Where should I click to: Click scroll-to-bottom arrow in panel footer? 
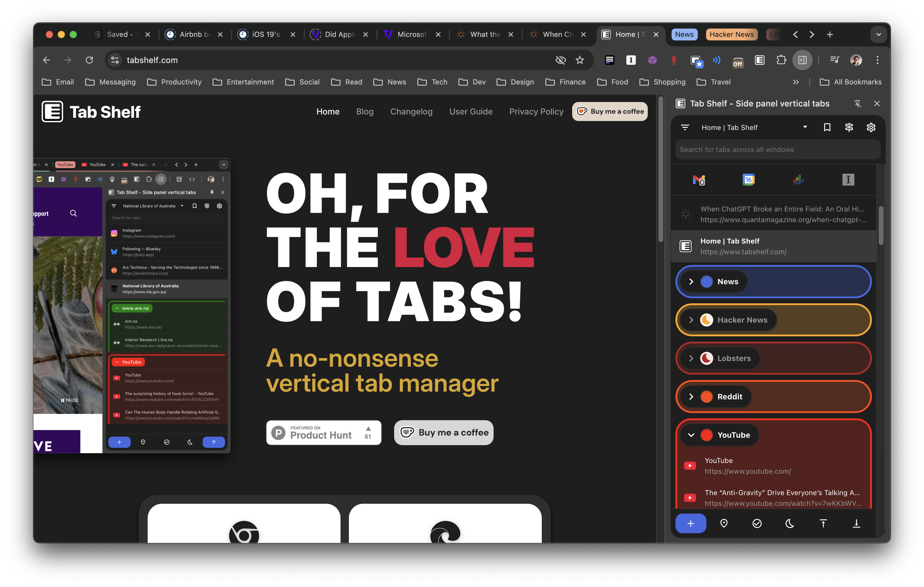(856, 523)
